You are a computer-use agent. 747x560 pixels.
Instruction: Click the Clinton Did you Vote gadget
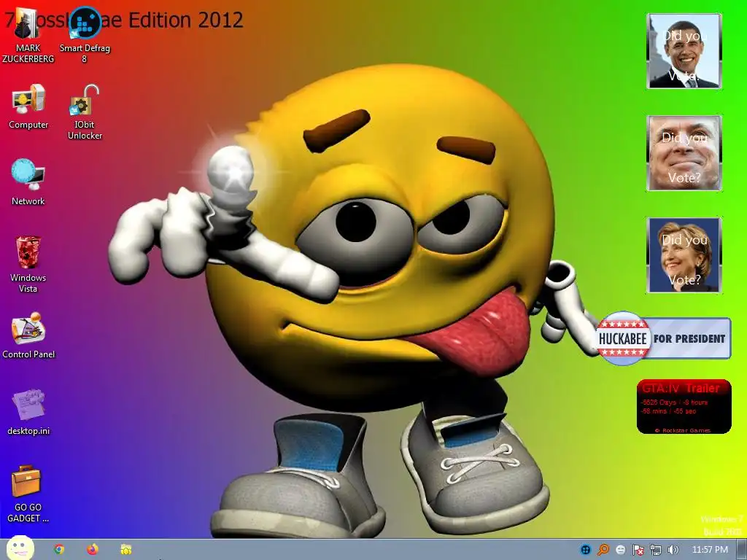[684, 254]
